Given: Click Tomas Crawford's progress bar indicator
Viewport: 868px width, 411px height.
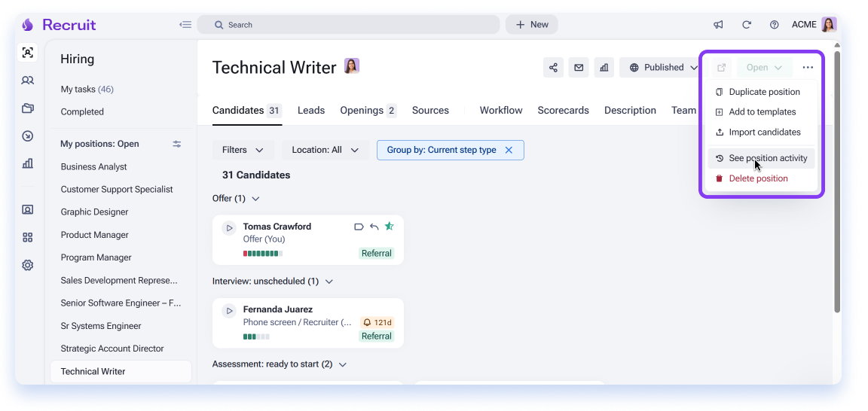Looking at the screenshot, I should click(263, 254).
